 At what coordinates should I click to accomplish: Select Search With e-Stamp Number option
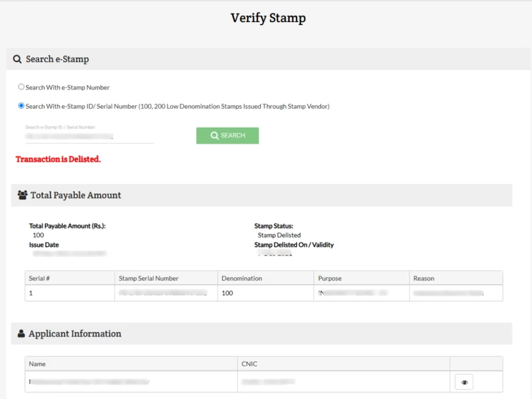(x=21, y=87)
